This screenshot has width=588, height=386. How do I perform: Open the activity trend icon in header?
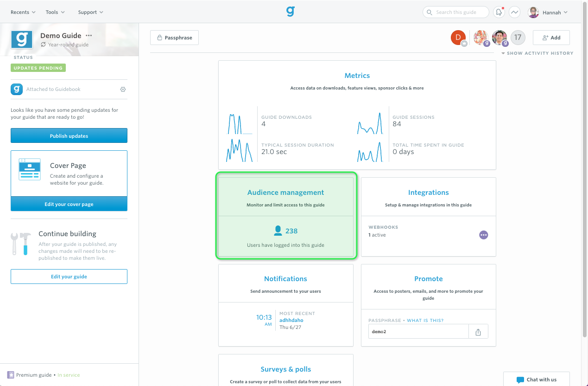point(514,13)
